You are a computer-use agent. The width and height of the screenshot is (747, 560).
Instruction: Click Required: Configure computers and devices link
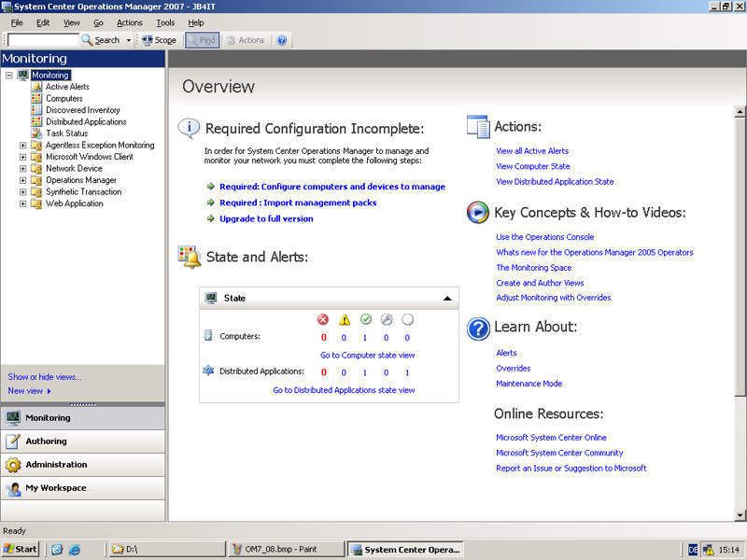click(x=332, y=187)
